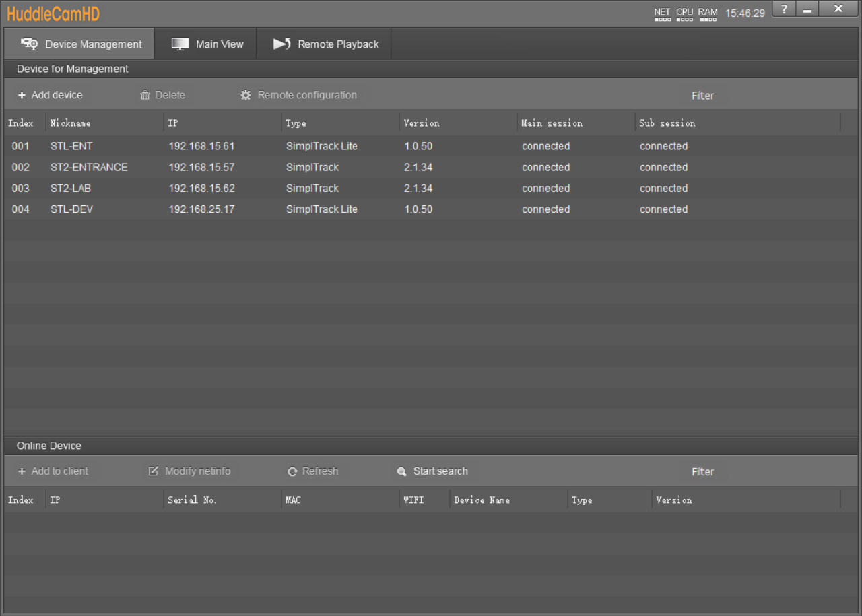
Task: Open help via the question mark icon
Action: point(784,9)
